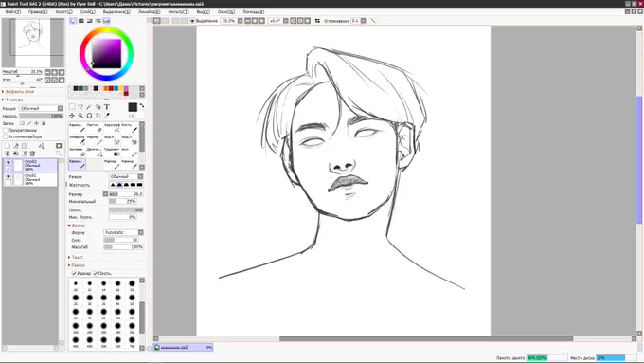Select the document tab at bottom
This screenshot has width=644, height=363.
pyautogui.click(x=183, y=348)
